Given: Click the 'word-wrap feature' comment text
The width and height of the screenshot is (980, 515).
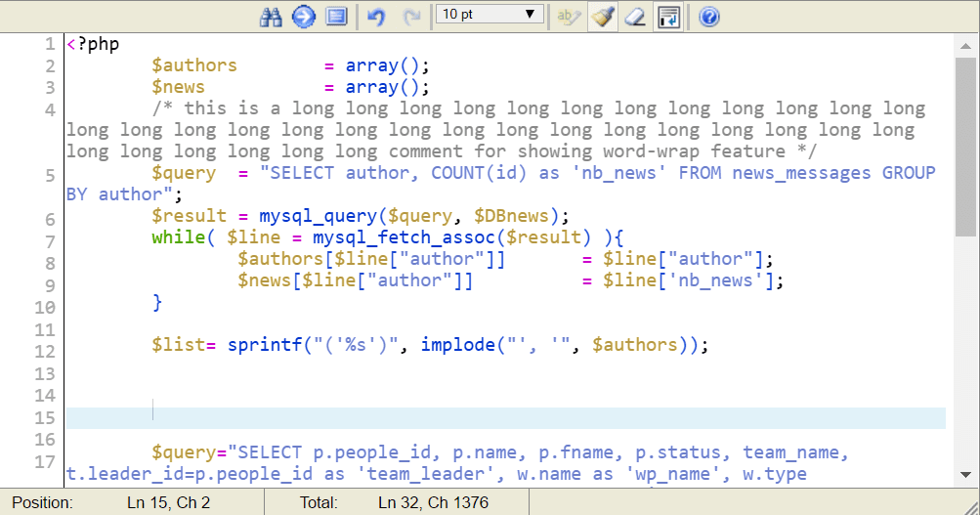Looking at the screenshot, I should pyautogui.click(x=695, y=151).
